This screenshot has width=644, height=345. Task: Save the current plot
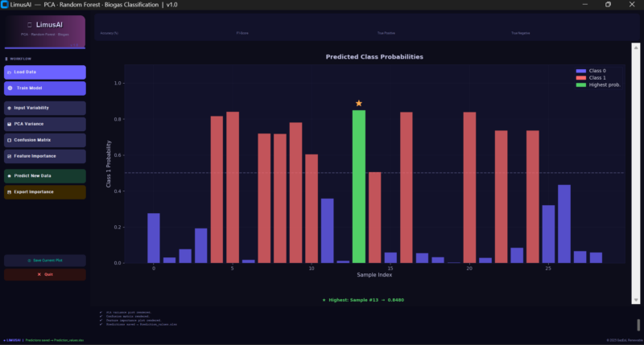[x=44, y=261]
